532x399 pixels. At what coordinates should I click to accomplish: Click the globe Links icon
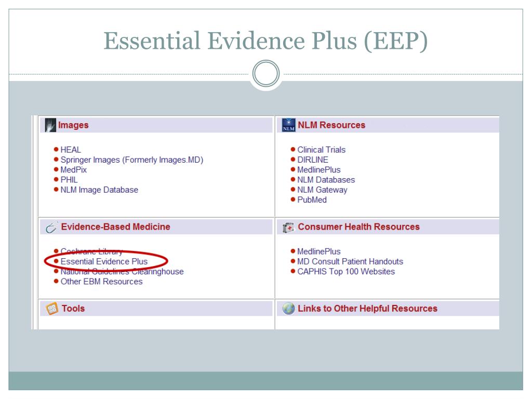coord(289,309)
